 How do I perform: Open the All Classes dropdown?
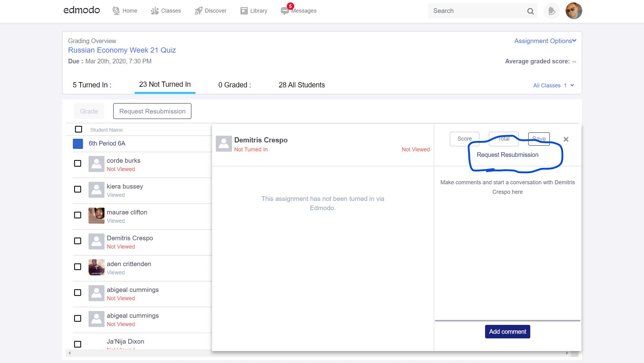click(553, 86)
